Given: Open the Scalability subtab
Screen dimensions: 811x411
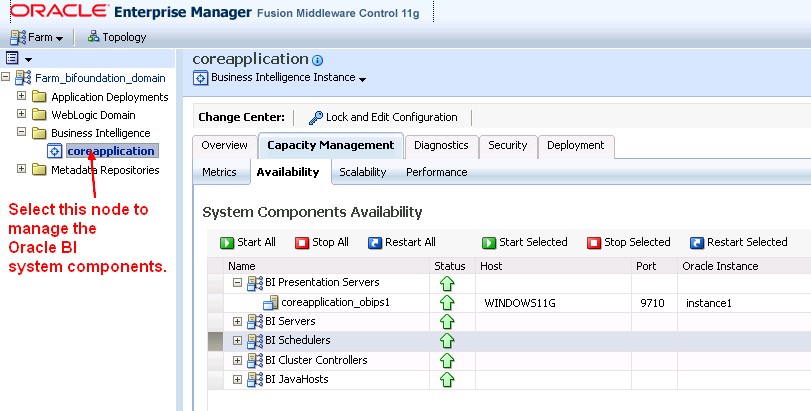Looking at the screenshot, I should point(363,172).
